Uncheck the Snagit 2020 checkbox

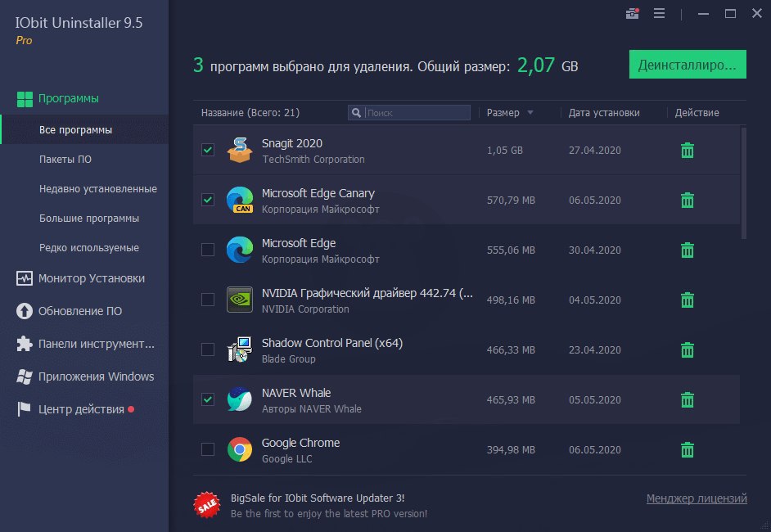[208, 150]
